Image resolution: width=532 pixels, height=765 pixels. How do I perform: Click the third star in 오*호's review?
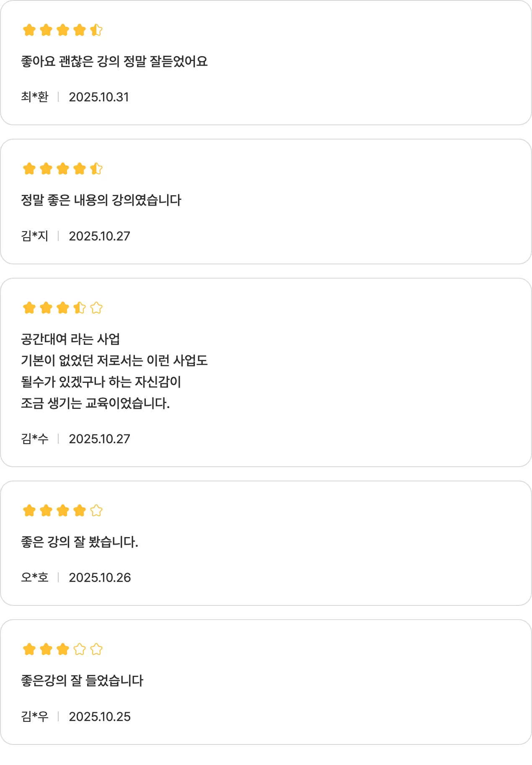pos(63,511)
